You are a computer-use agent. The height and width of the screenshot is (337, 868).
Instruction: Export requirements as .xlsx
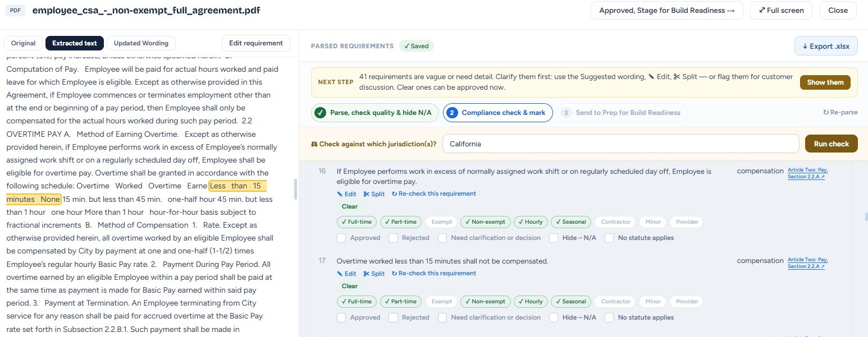826,46
